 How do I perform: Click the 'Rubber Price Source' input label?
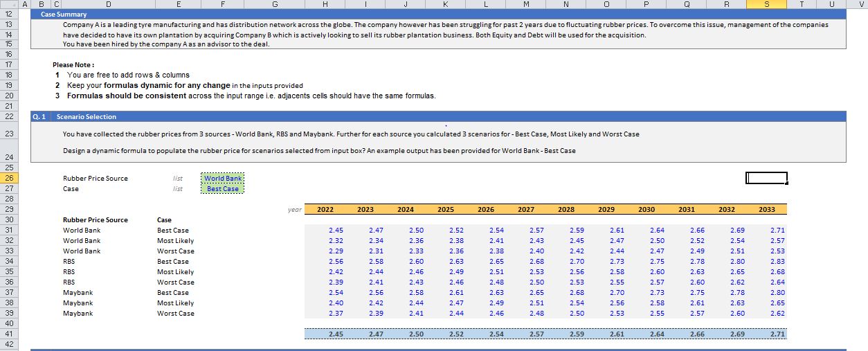(96, 179)
